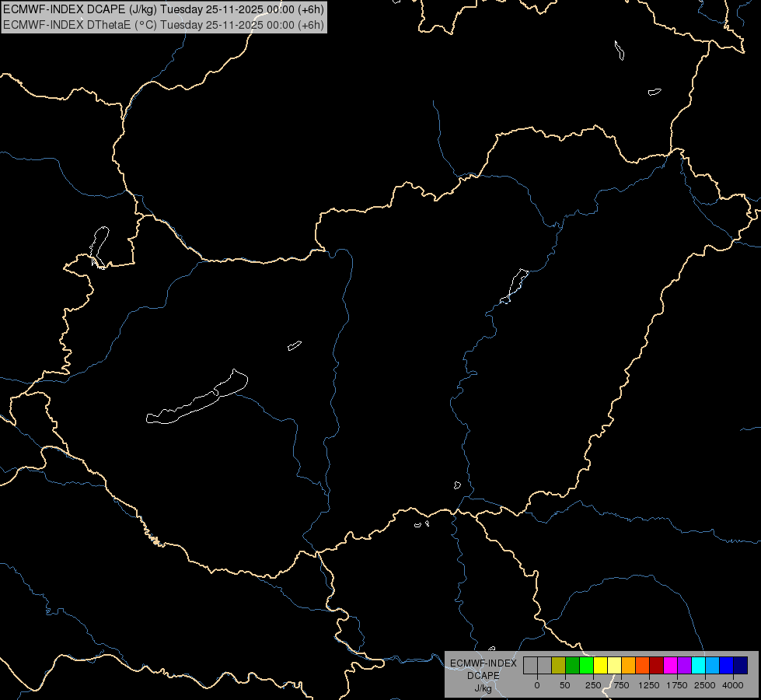Click the legend value 4000

[733, 685]
